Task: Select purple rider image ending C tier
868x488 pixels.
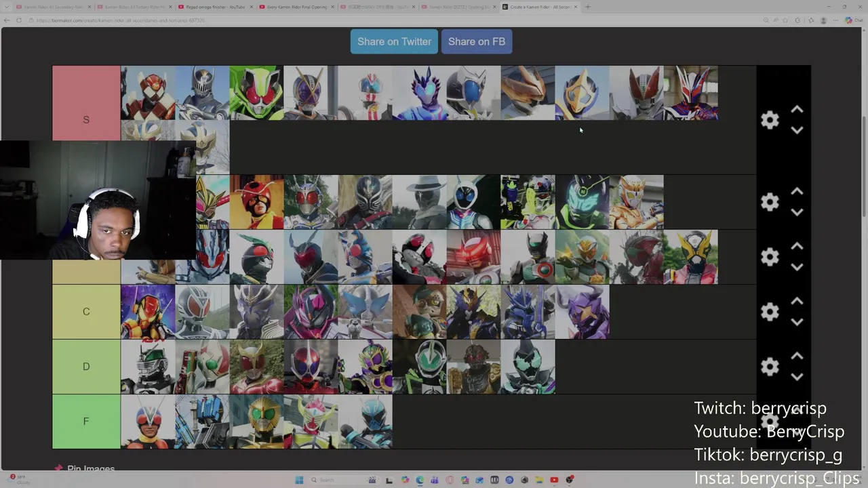Action: (582, 312)
